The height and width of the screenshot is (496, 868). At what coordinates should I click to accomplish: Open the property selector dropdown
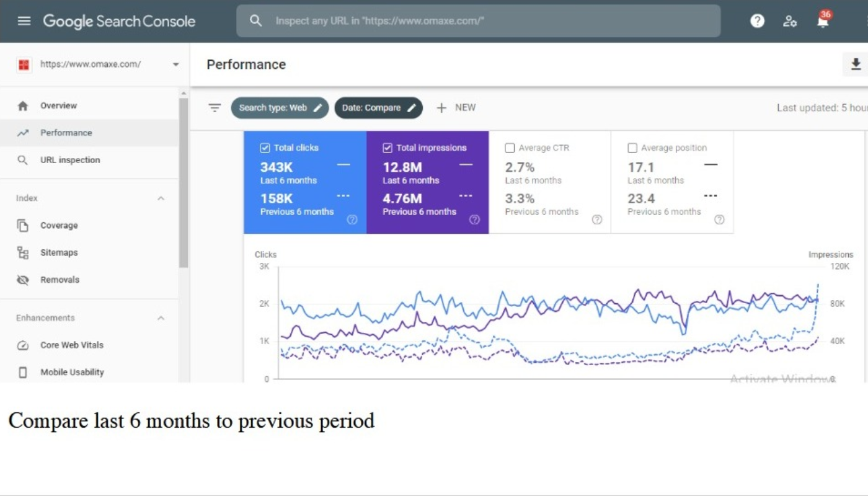coord(175,64)
